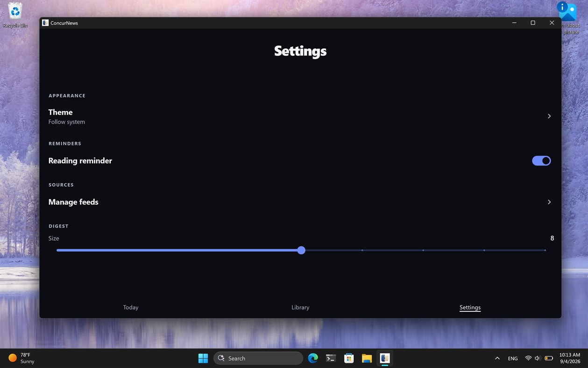This screenshot has height=368, width=588.
Task: Launch Microsoft Edge from the taskbar
Action: coord(313,358)
